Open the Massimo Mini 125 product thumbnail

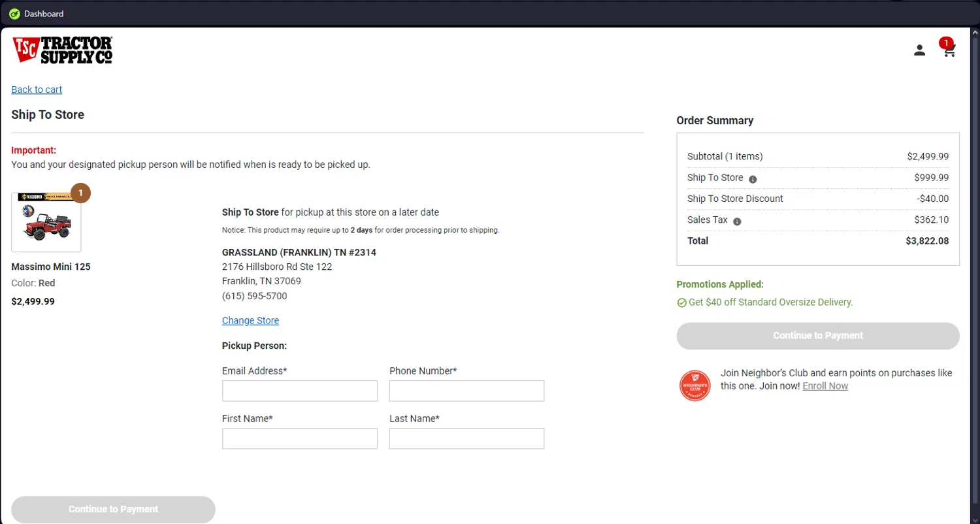46,223
